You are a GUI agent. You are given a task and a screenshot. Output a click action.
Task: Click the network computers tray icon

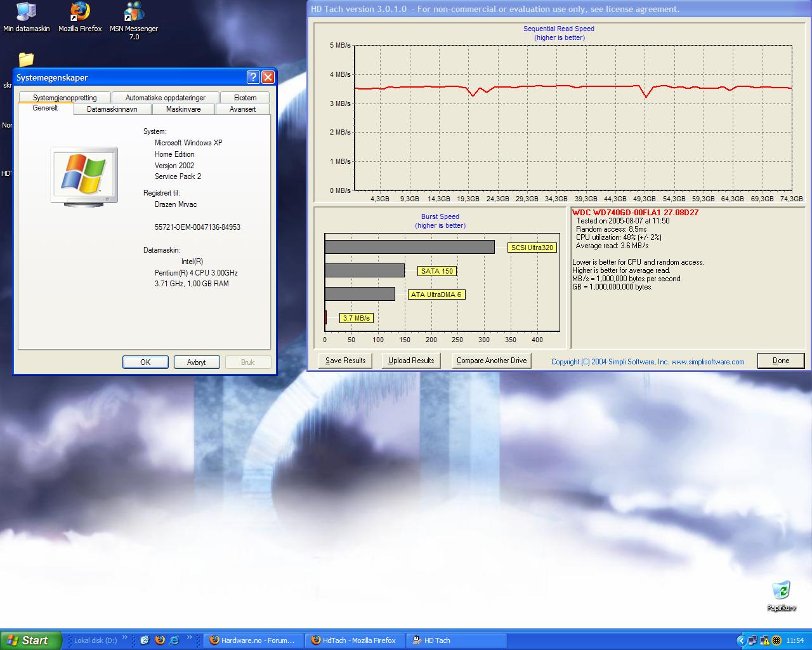(x=752, y=640)
